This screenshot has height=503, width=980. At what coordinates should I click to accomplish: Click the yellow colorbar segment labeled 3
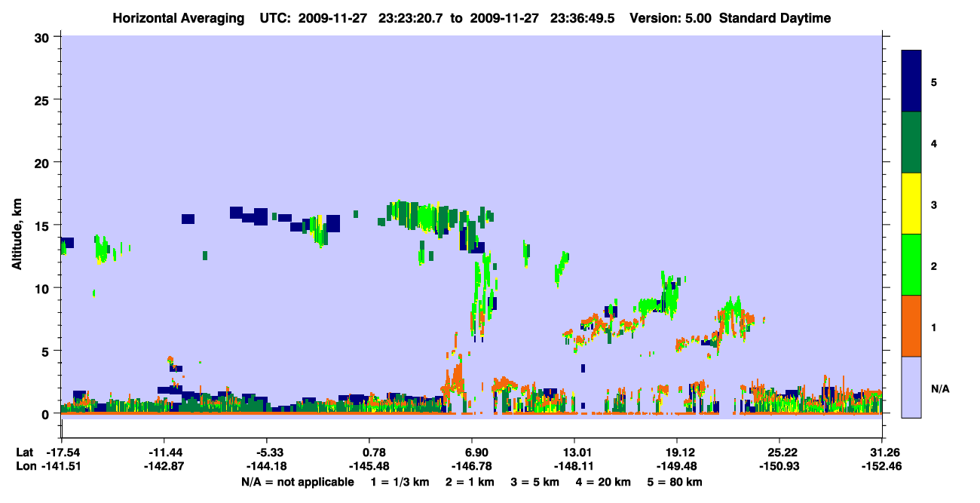click(911, 204)
